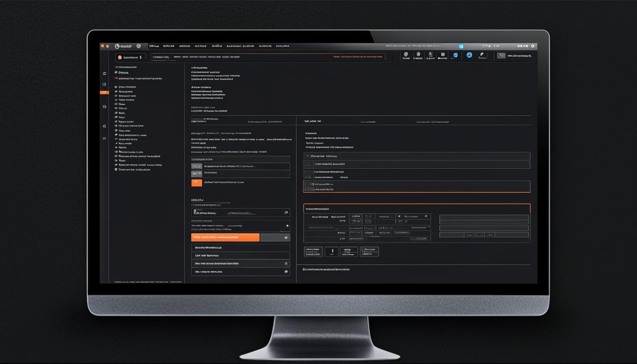Click the topmost empty field beside the table
637x364 pixels.
484,218
